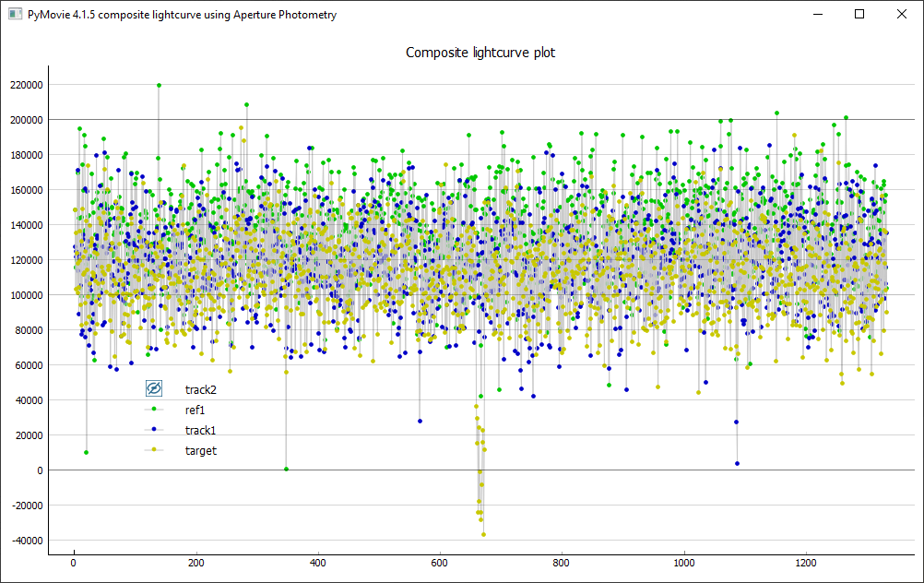Toggle track1 visibility via its blue legend marker

click(x=154, y=430)
